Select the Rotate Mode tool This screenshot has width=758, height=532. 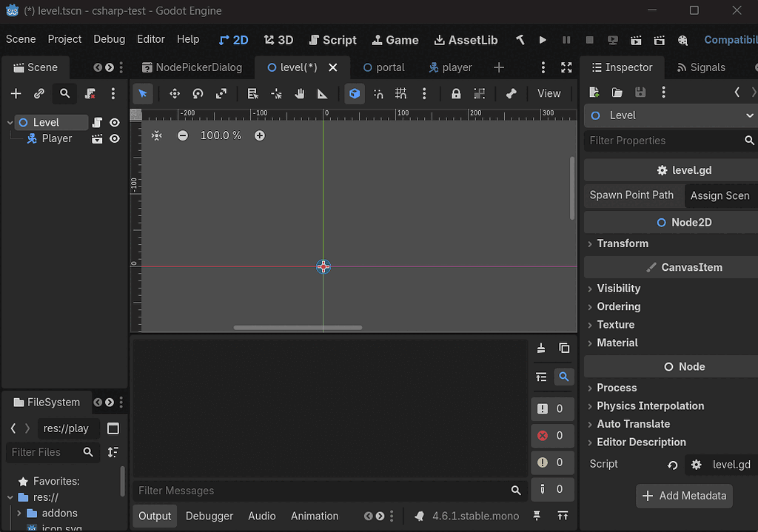[198, 93]
